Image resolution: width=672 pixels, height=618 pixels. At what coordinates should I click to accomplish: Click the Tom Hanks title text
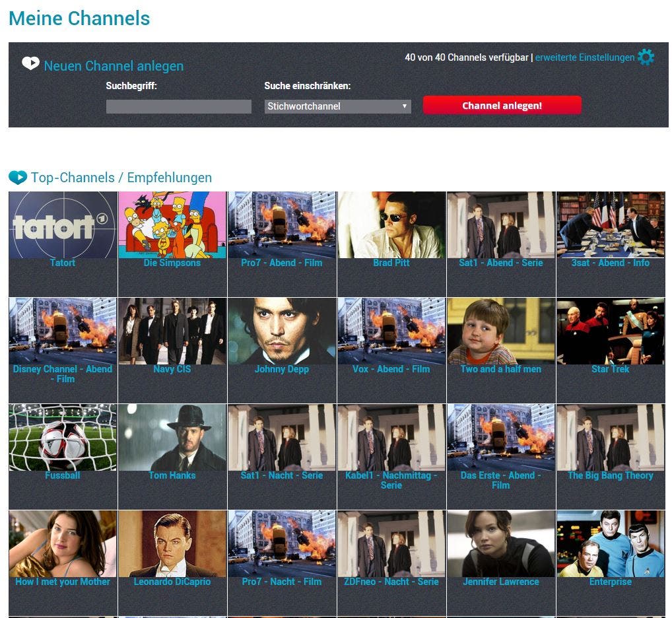[x=172, y=475]
